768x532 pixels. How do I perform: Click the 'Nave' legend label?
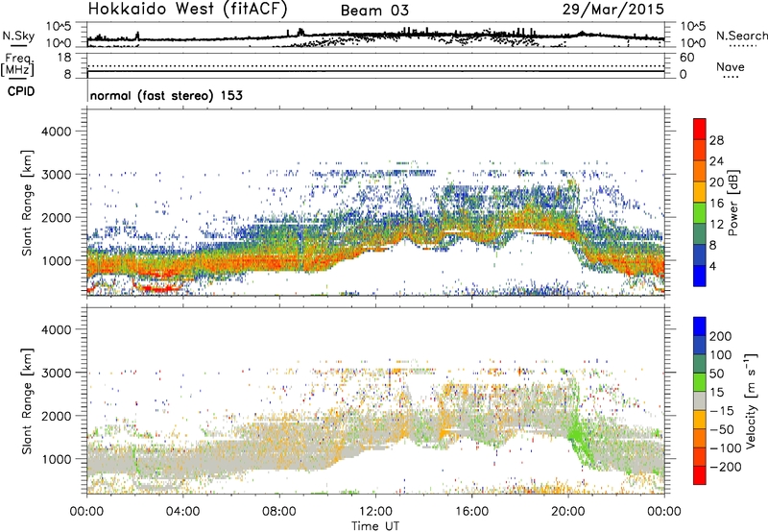731,66
